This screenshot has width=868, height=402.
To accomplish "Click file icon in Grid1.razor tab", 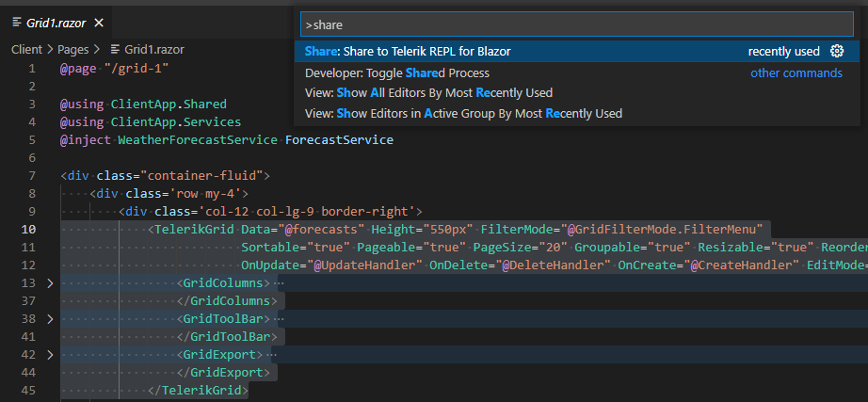I will tap(17, 23).
